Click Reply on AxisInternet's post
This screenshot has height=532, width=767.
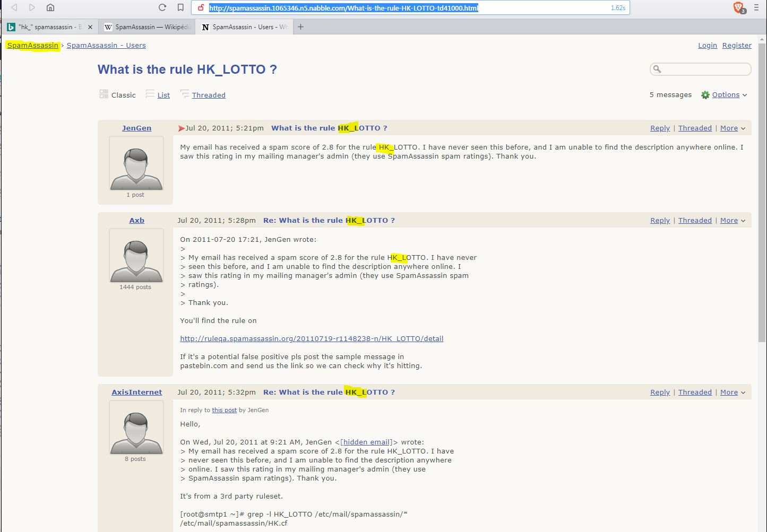click(660, 393)
